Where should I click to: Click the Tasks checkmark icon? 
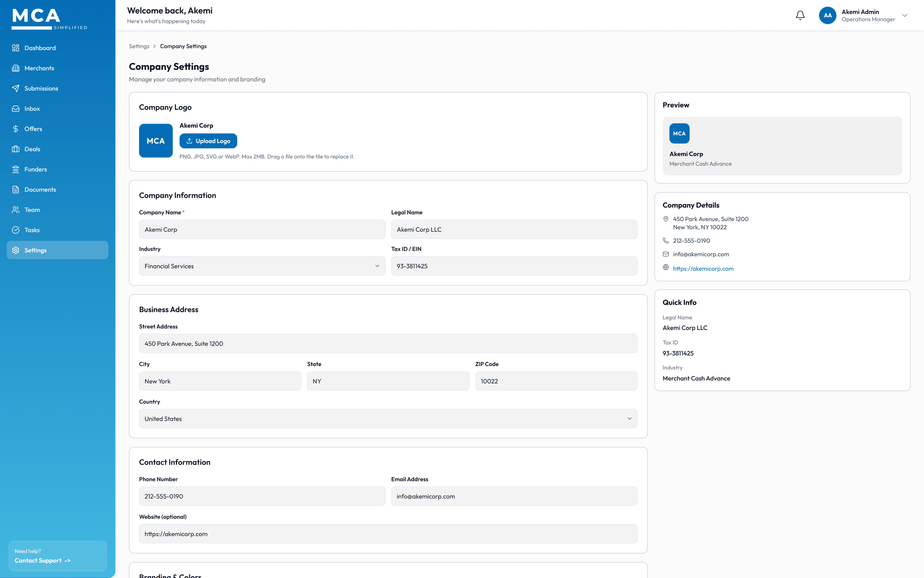tap(16, 230)
